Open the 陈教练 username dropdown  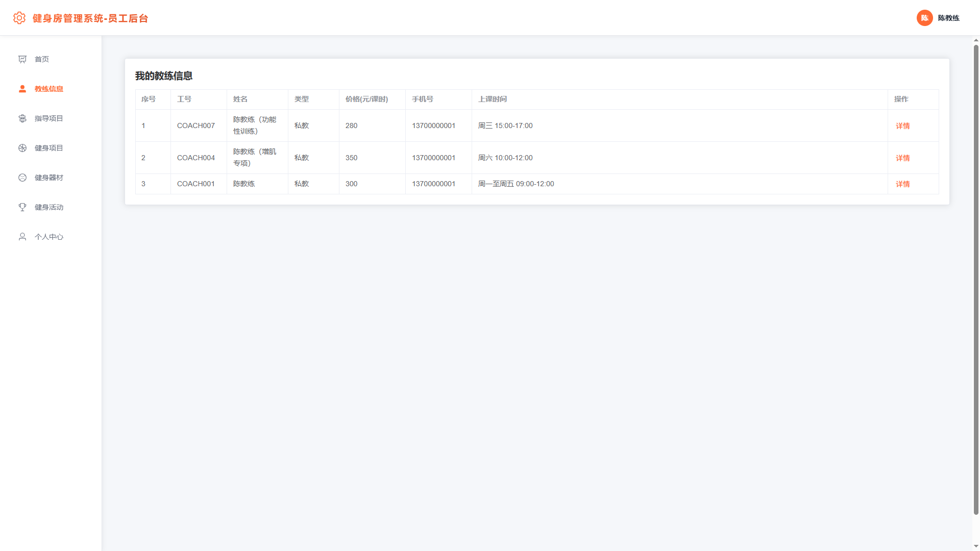click(948, 18)
